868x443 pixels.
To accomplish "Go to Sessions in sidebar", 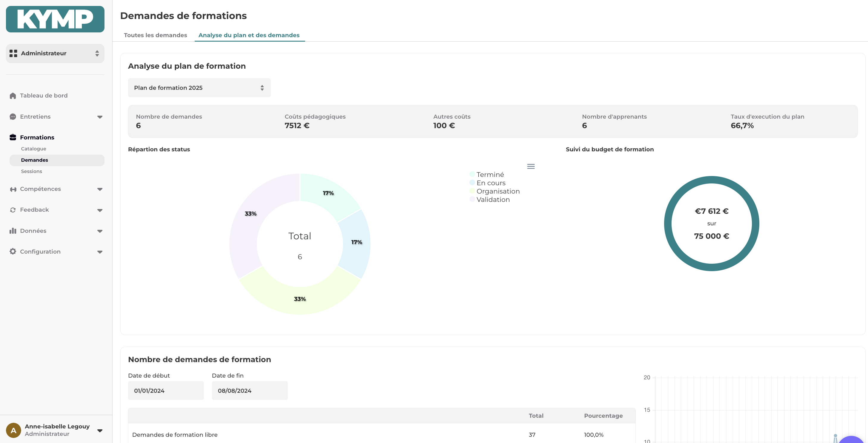I will click(x=31, y=171).
